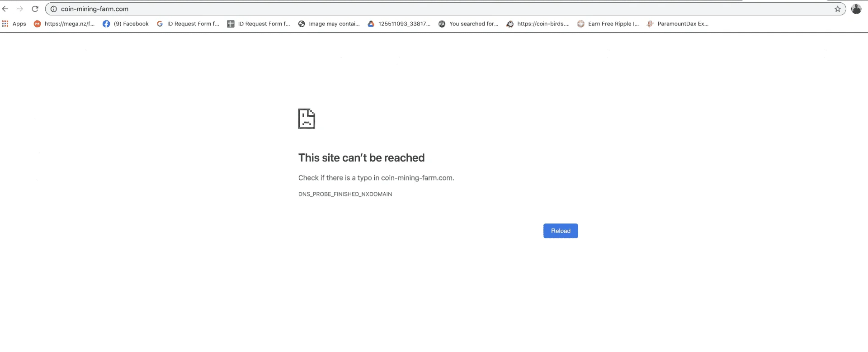Open the '(9) Facebook' bookmark label

click(131, 24)
